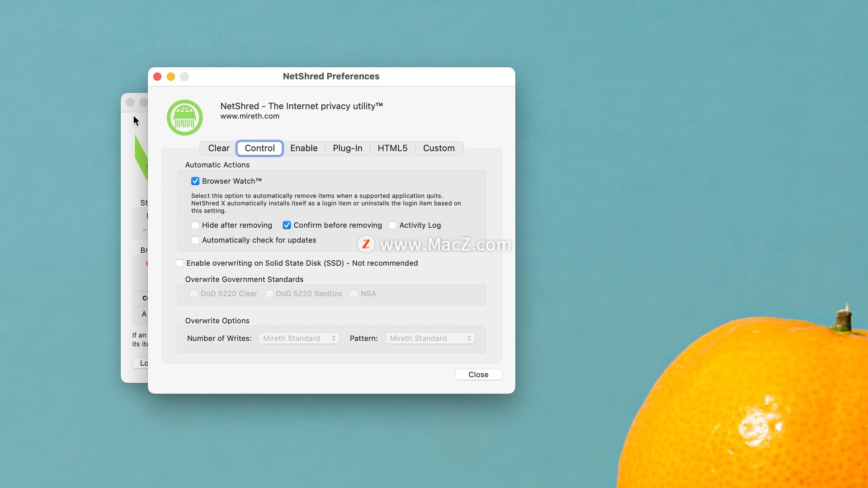Click the NetShred green globe logo
This screenshot has height=488, width=868.
click(184, 117)
